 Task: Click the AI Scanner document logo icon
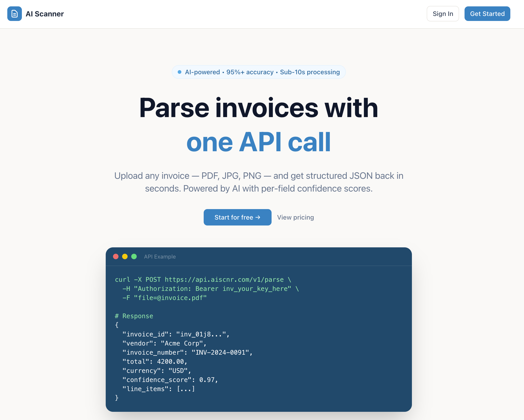15,14
